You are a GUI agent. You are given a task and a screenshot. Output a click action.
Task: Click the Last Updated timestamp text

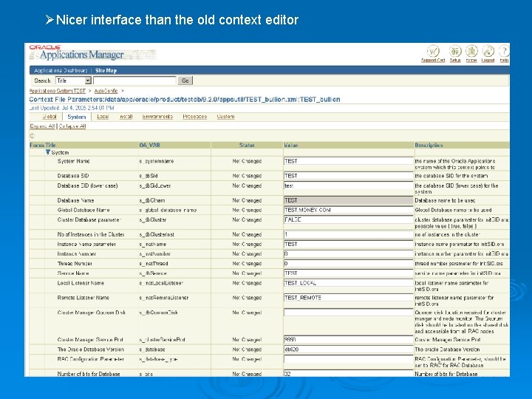click(x=72, y=108)
